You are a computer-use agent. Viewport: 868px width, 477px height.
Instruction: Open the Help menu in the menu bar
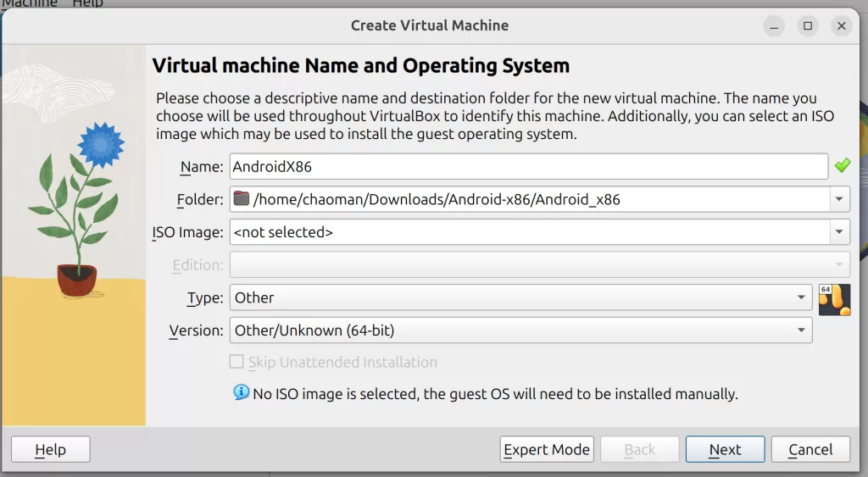87,3
